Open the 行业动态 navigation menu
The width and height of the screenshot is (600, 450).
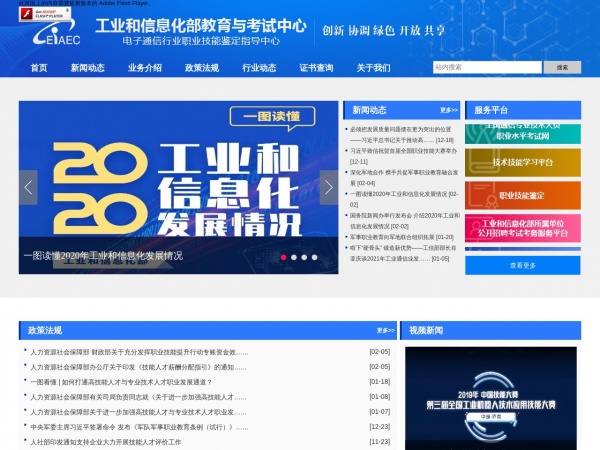259,68
